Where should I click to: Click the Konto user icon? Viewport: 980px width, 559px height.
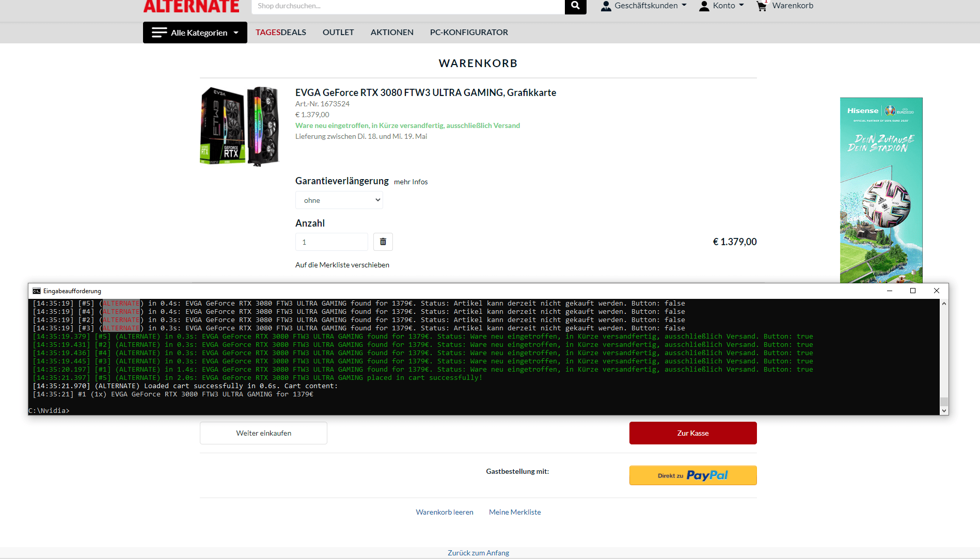click(704, 6)
